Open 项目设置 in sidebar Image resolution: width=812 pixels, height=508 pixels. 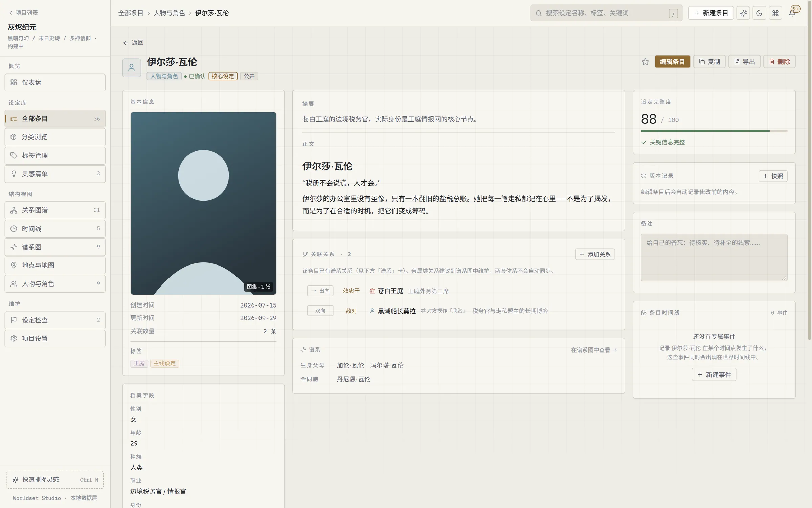click(55, 338)
